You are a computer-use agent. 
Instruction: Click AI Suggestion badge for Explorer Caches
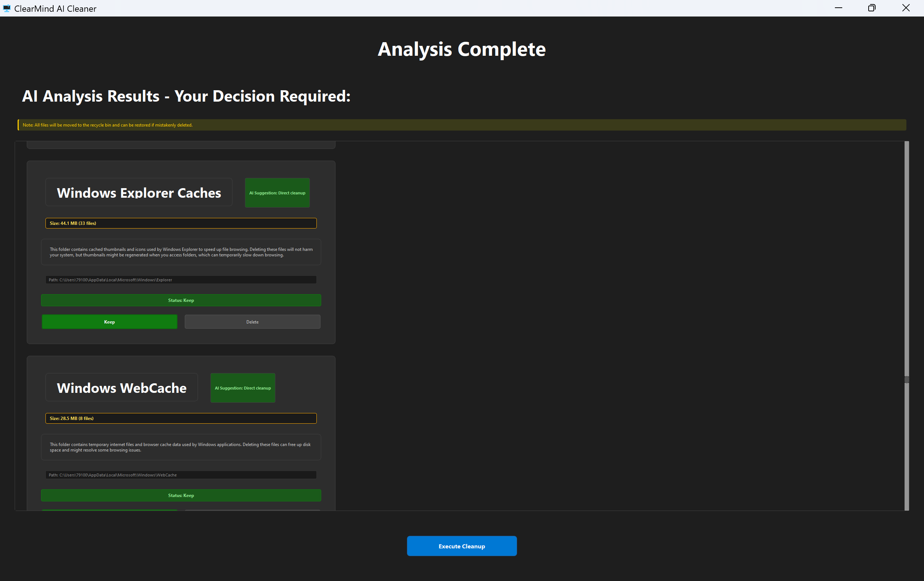277,193
